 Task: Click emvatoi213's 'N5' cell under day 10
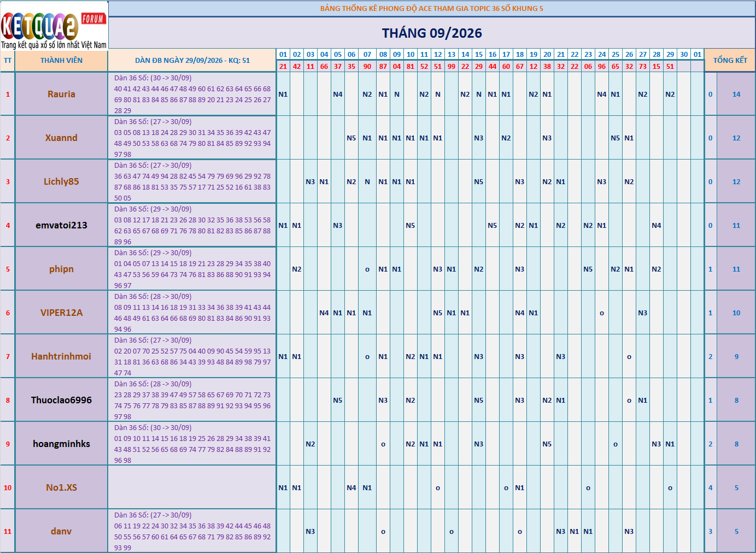[x=411, y=225]
